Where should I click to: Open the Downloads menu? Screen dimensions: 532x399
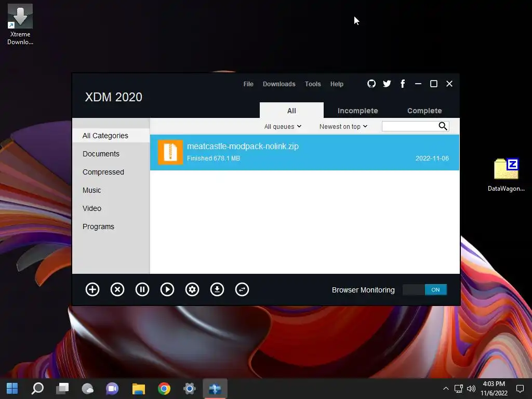279,84
